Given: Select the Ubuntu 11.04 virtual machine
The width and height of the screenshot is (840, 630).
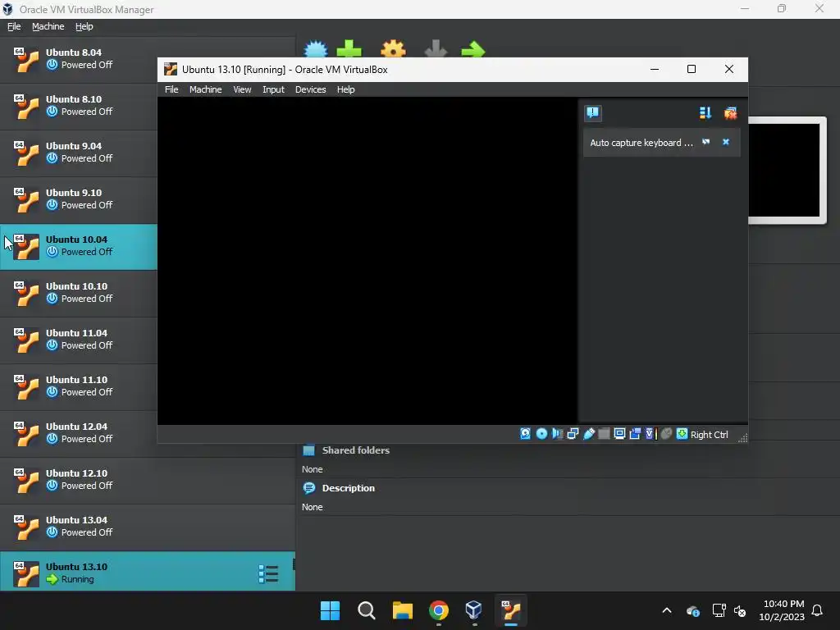Looking at the screenshot, I should pyautogui.click(x=78, y=340).
